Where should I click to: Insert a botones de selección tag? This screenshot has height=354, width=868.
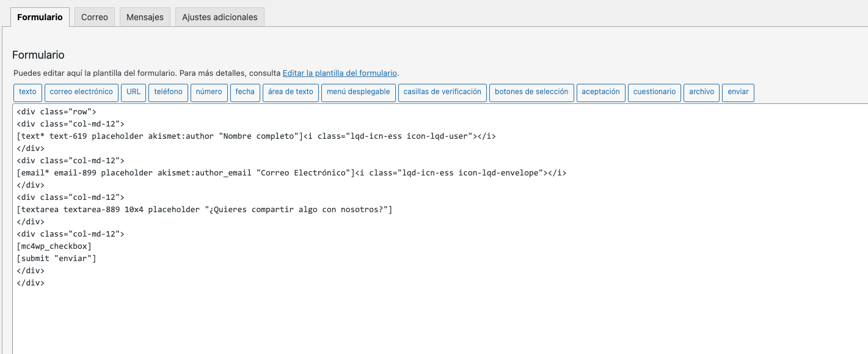point(531,92)
